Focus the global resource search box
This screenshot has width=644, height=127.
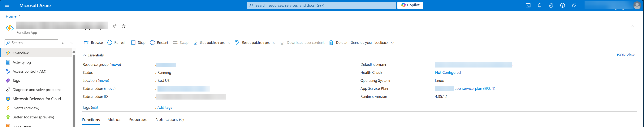point(321,5)
